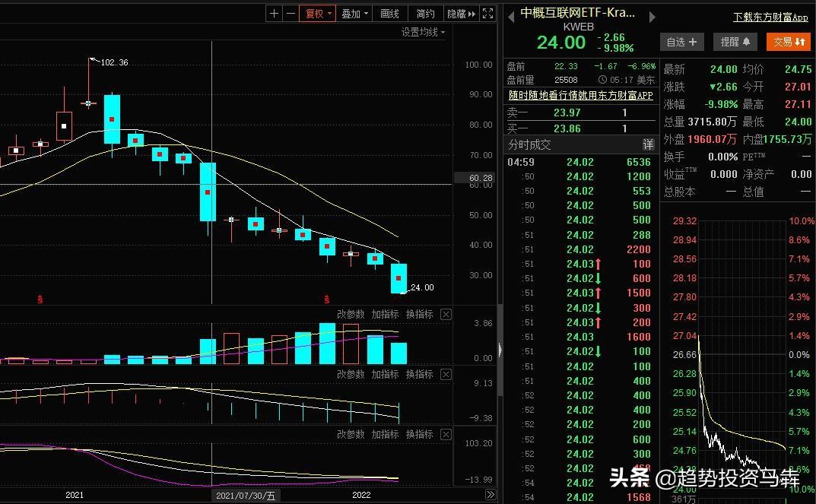Click the 04:59 trade with volume 6536
The width and height of the screenshot is (816, 504).
click(579, 162)
